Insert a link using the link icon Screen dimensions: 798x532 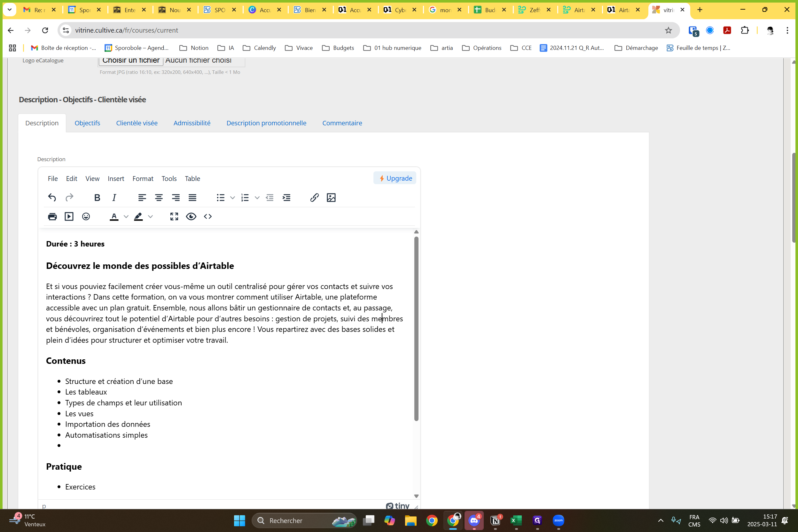tap(314, 198)
